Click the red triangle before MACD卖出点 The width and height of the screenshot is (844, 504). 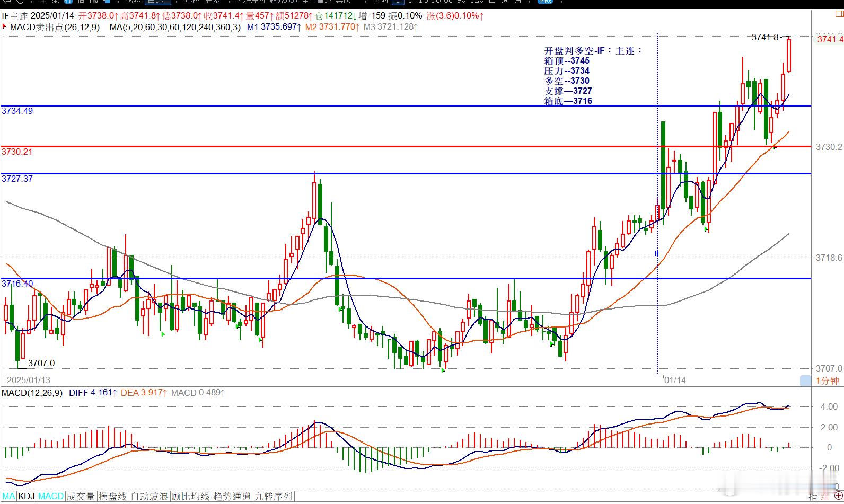pyautogui.click(x=5, y=26)
